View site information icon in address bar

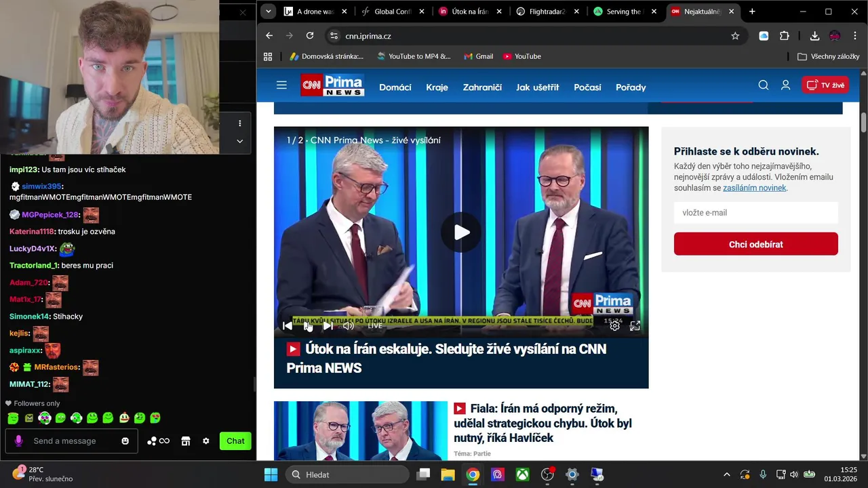click(333, 36)
